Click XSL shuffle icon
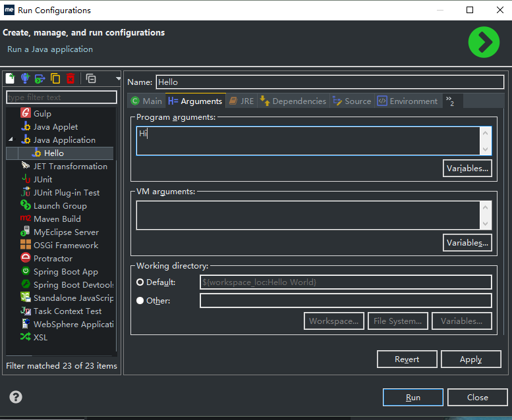Image resolution: width=512 pixels, height=420 pixels. coord(26,337)
